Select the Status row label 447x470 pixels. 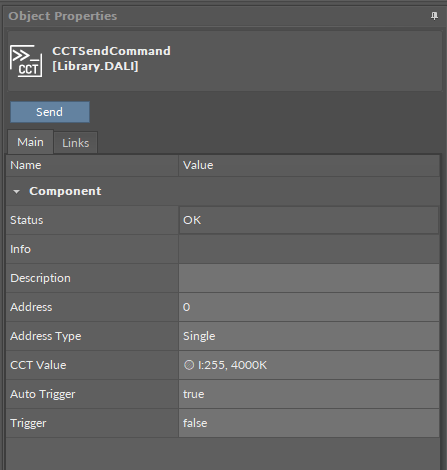27,220
